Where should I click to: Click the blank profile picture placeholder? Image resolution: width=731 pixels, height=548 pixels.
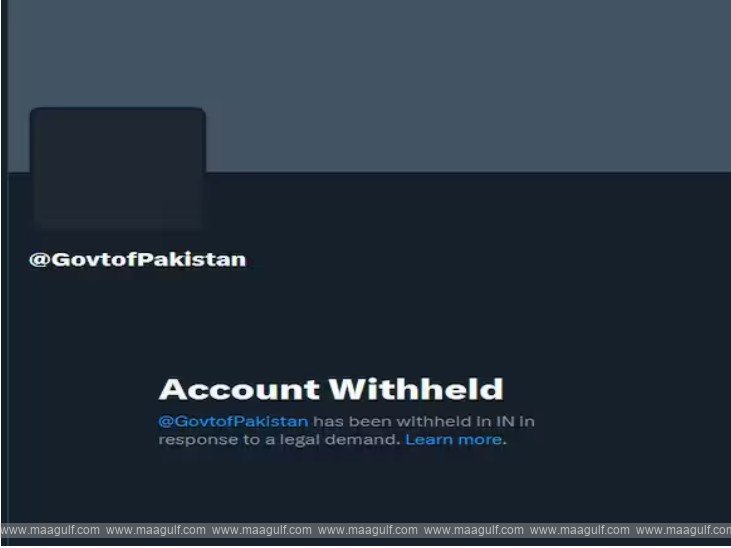click(x=118, y=169)
